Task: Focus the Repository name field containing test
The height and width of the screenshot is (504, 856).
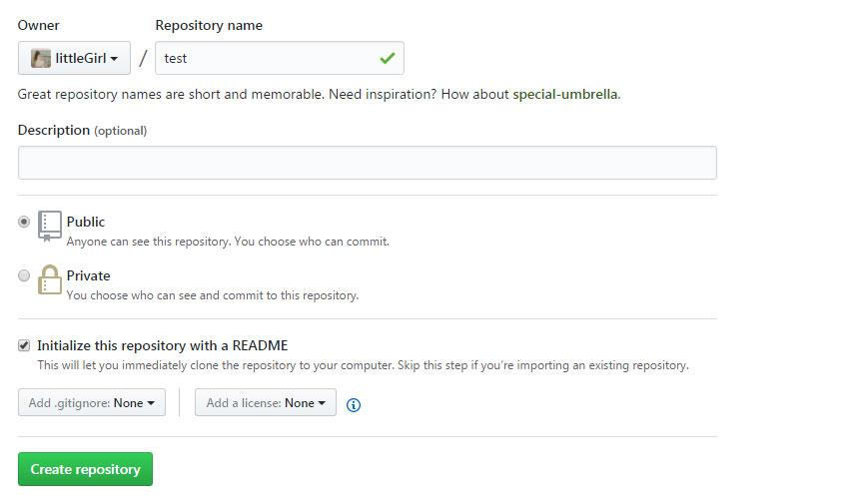Action: tap(270, 58)
